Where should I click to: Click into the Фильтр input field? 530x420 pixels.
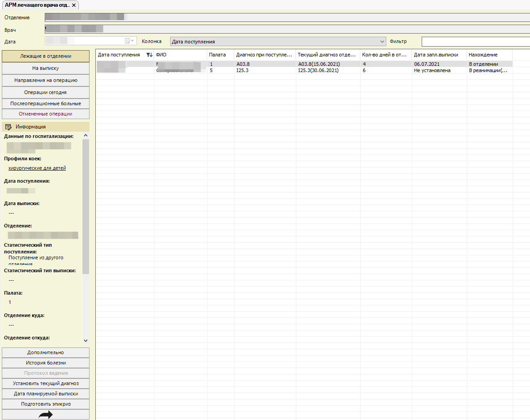click(475, 42)
